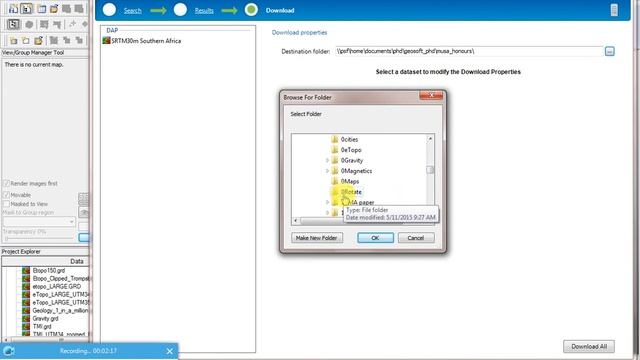This screenshot has width=640, height=360.
Task: Click open-folder icon in top toolbar
Action: [54, 9]
